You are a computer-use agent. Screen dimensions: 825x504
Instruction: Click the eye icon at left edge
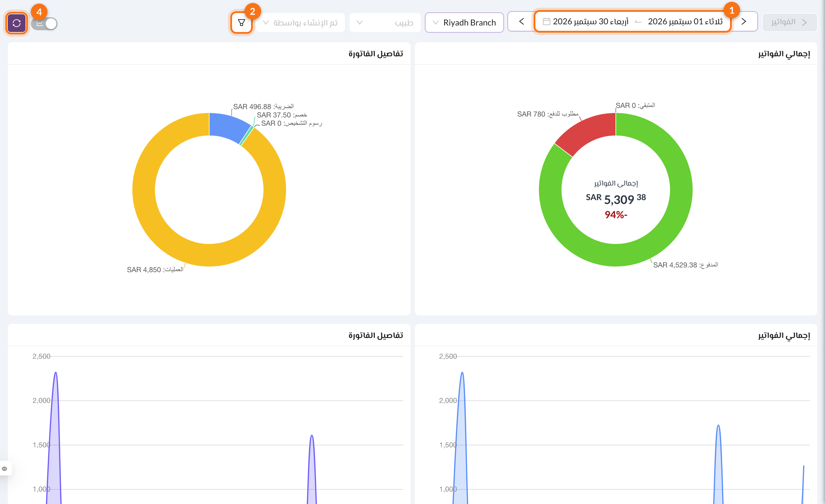[x=5, y=468]
